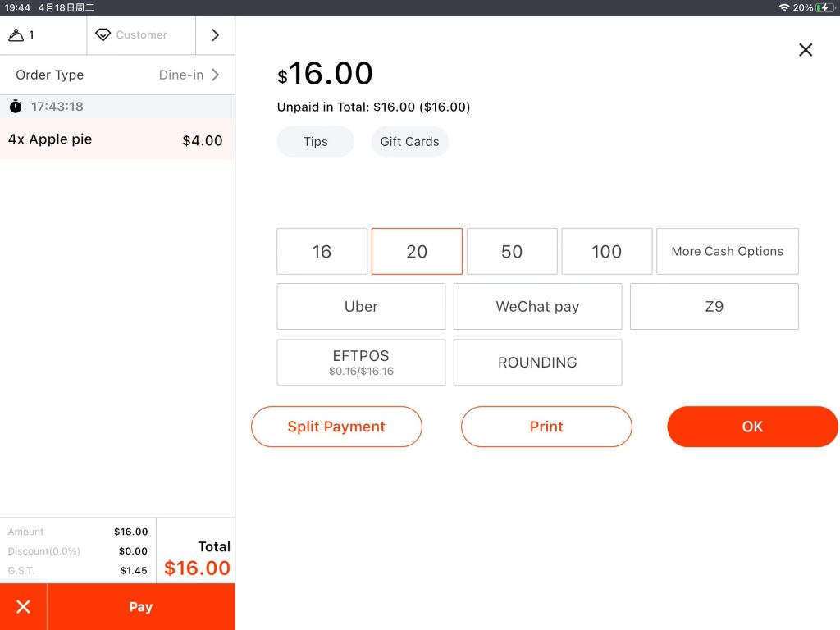Choose the 50 cash amount

tap(512, 252)
